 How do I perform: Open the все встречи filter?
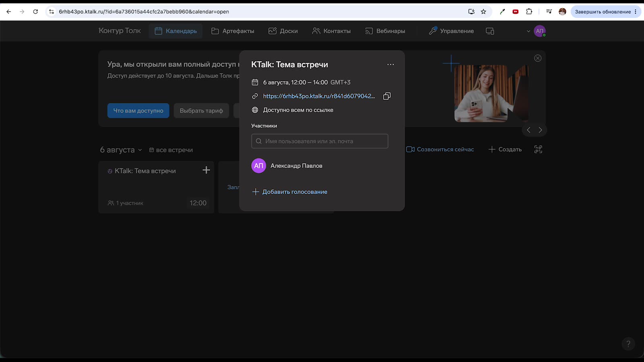click(171, 150)
